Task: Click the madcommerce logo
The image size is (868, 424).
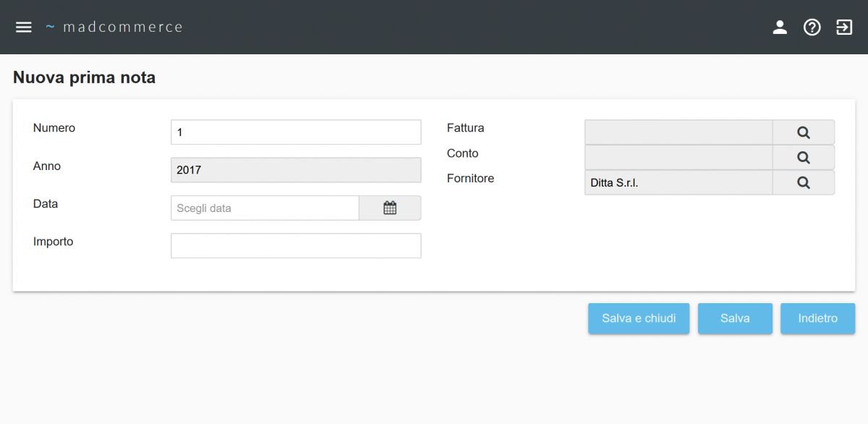Action: click(x=114, y=27)
